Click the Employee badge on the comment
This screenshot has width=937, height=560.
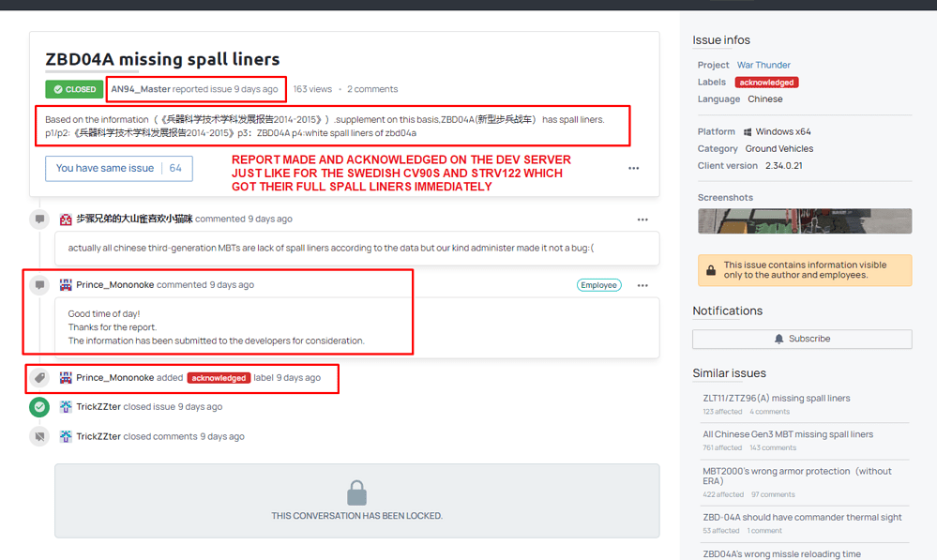coord(598,285)
